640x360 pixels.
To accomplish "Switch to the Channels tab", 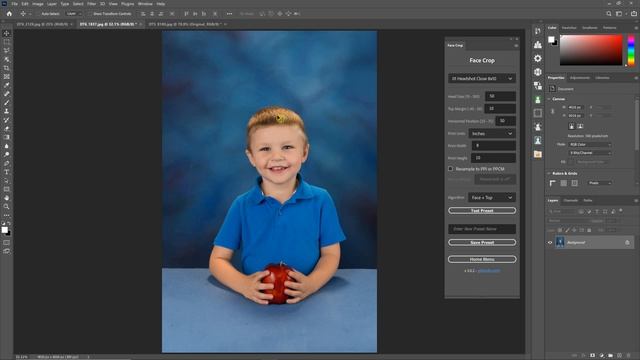I will coord(570,200).
